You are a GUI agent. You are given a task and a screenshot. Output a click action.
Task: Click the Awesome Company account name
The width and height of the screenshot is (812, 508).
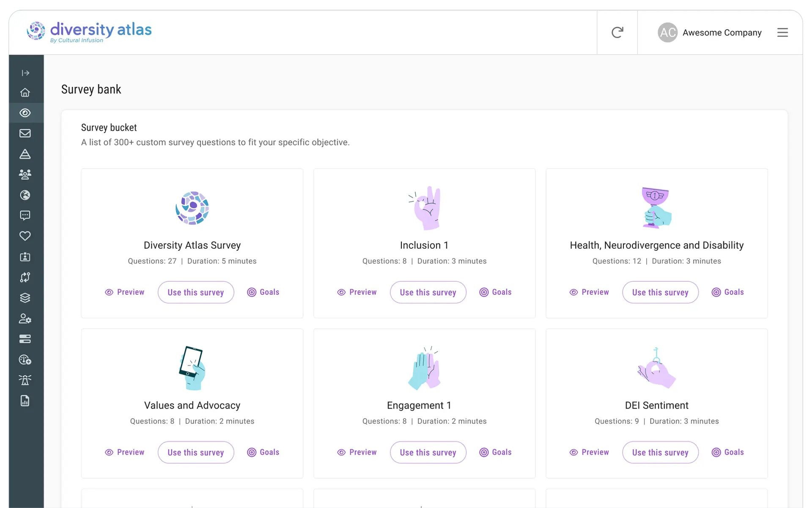tap(722, 33)
